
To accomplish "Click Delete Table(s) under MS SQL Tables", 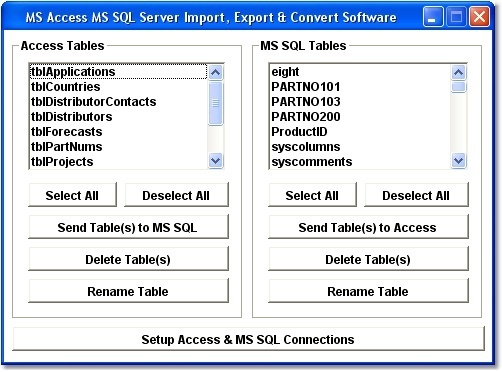I will click(x=368, y=259).
